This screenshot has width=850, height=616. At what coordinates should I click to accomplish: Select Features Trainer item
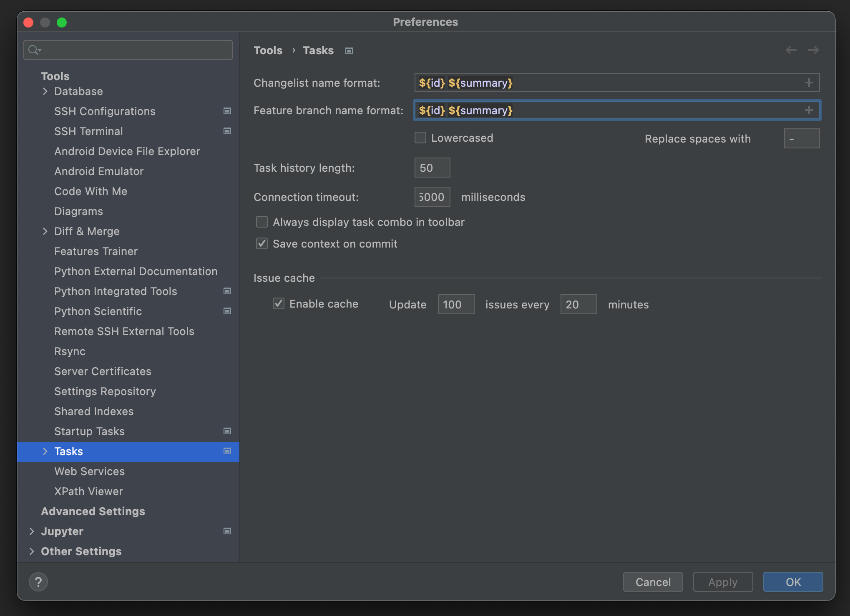coord(96,251)
